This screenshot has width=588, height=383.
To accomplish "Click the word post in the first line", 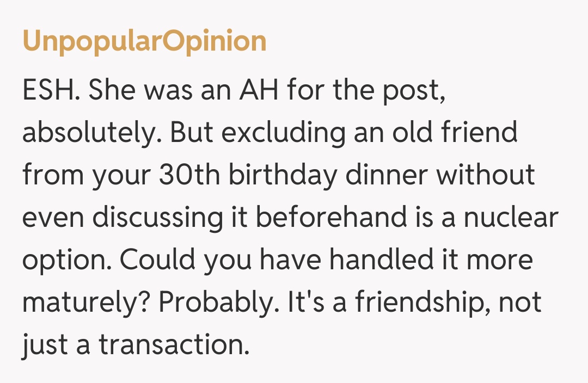I will pyautogui.click(x=415, y=91).
